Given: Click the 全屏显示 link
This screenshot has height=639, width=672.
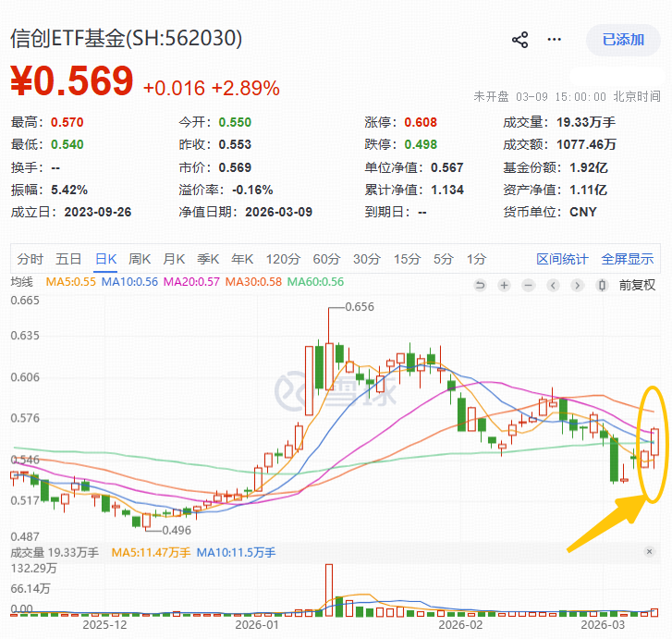Looking at the screenshot, I should pos(628,259).
